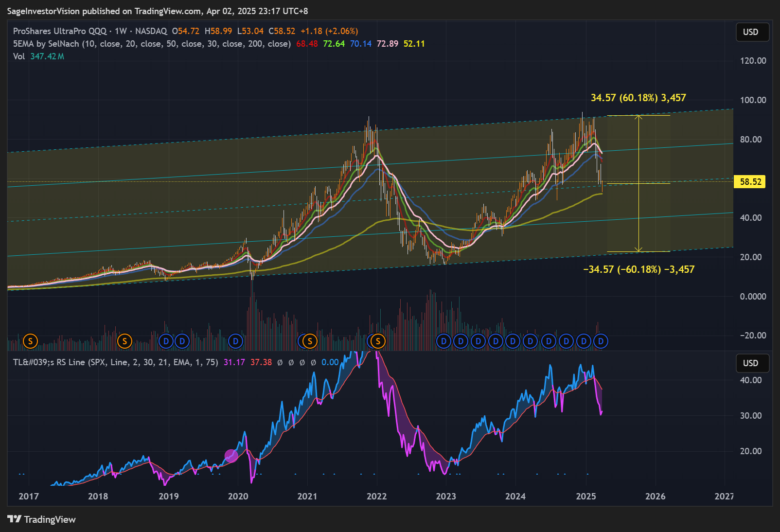Viewport: 780px width, 532px height.
Task: Select the TL's RS Line indicator legend
Action: 116,362
